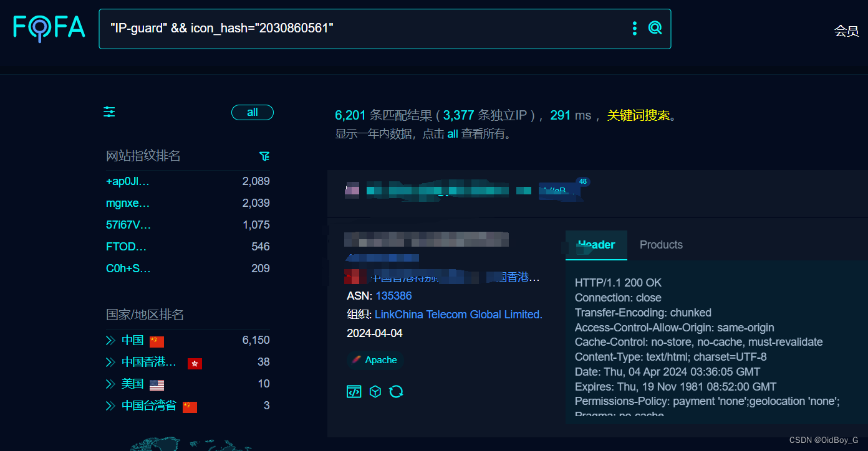Click the 网站指纹排名 heading

tap(143, 156)
